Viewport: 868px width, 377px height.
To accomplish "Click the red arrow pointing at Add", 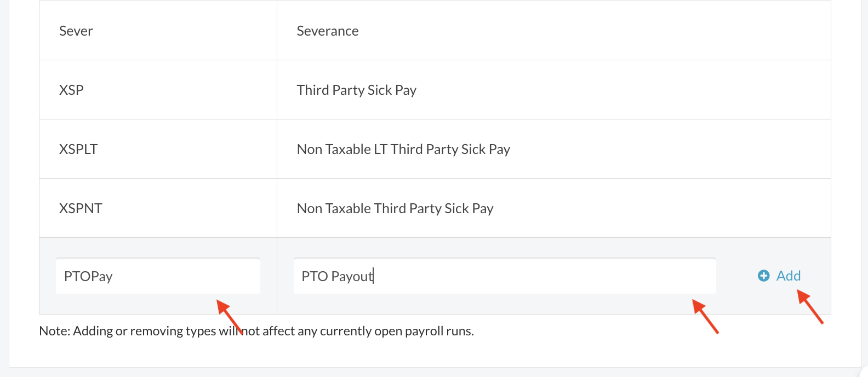I will click(810, 307).
